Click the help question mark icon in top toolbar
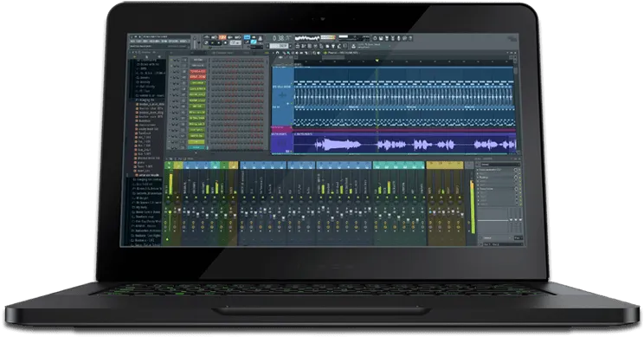The width and height of the screenshot is (644, 337). click(409, 38)
